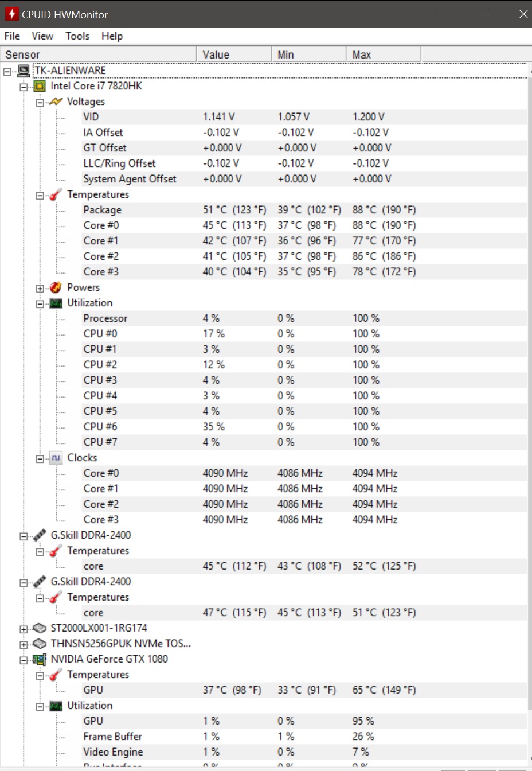The width and height of the screenshot is (532, 771).
Task: Open the File menu
Action: [12, 36]
